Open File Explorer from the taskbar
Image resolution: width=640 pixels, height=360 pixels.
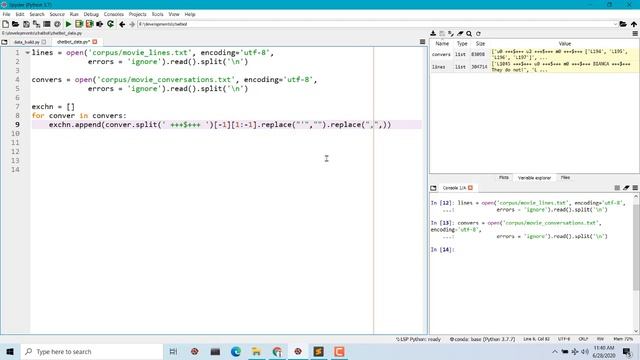(x=256, y=351)
